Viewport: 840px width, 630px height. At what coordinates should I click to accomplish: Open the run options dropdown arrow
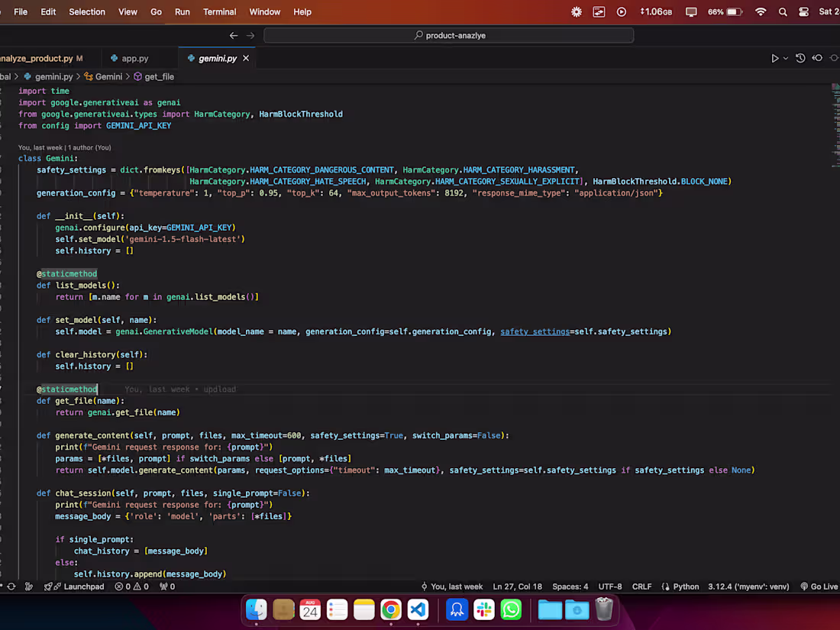coord(785,58)
